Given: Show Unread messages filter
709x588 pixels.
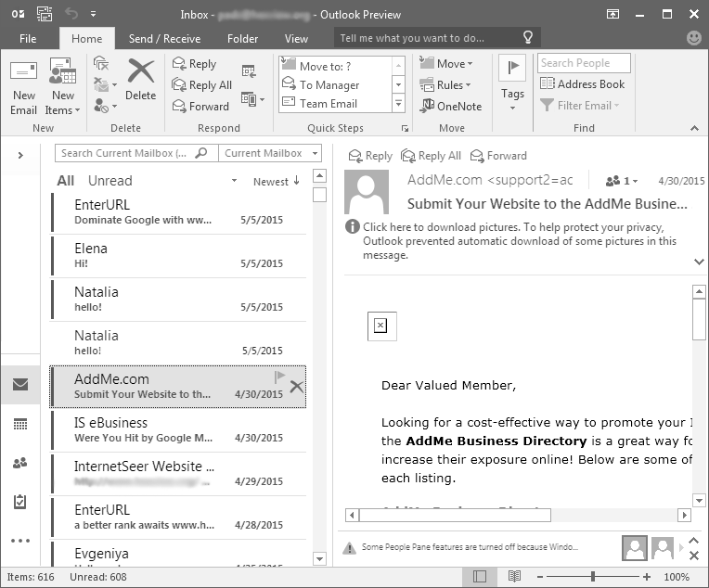Looking at the screenshot, I should coord(110,181).
